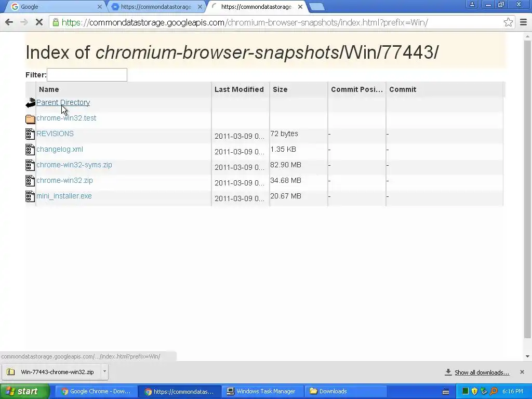Download chrome-win32-syms.zip link
The width and height of the screenshot is (532, 399).
point(74,165)
